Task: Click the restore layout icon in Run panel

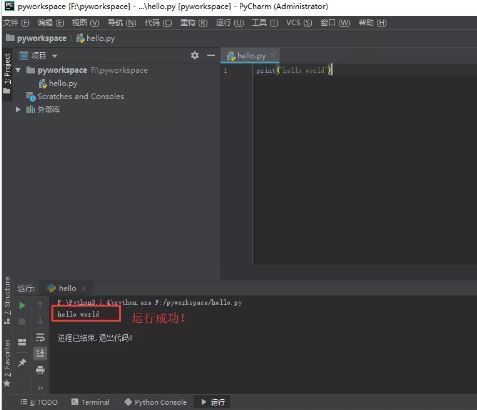Action: coord(22,342)
